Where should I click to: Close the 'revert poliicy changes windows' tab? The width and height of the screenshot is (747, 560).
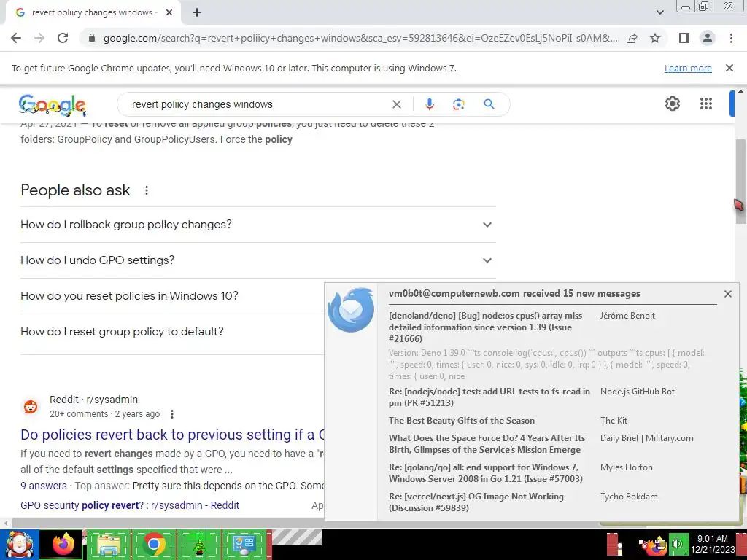(x=169, y=13)
